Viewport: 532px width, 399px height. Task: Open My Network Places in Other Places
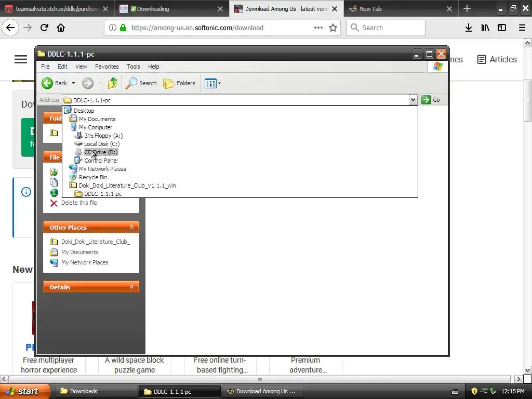(x=85, y=262)
